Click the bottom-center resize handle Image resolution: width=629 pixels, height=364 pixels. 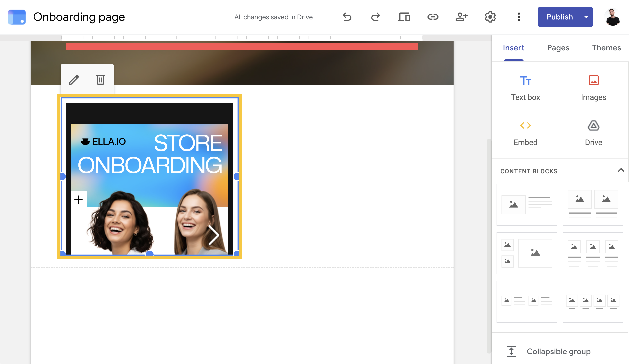tap(150, 254)
